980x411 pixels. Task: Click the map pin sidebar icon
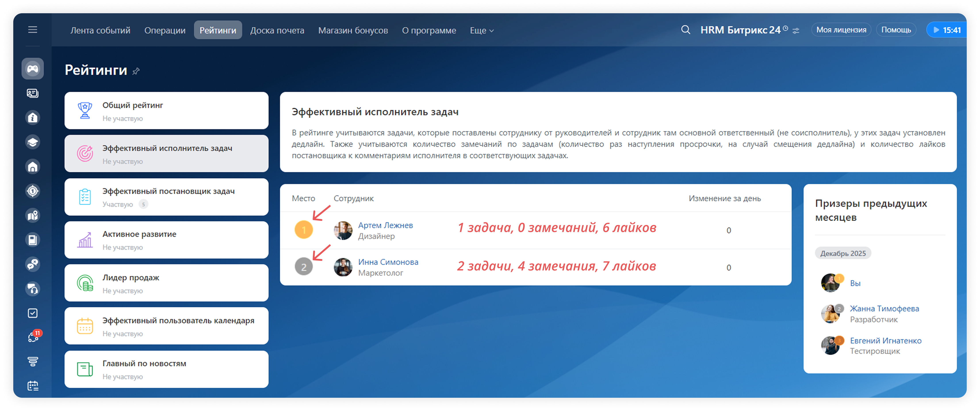(33, 216)
